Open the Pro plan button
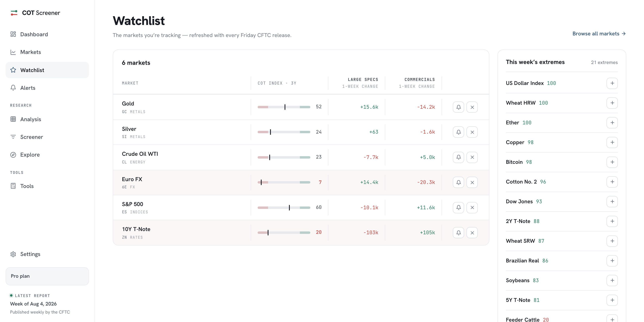 pos(47,276)
